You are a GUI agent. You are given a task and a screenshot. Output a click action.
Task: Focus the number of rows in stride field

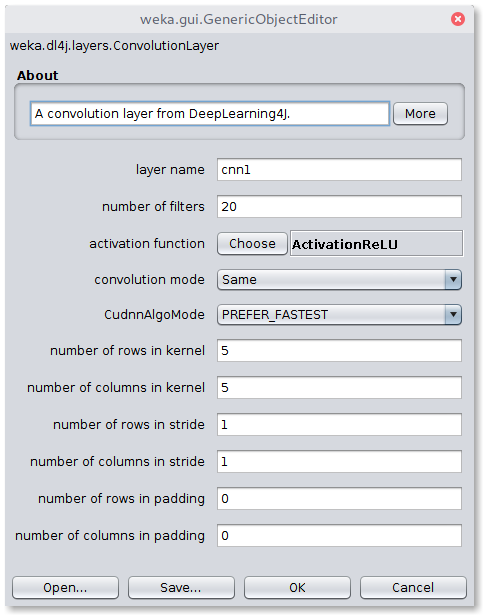point(339,424)
